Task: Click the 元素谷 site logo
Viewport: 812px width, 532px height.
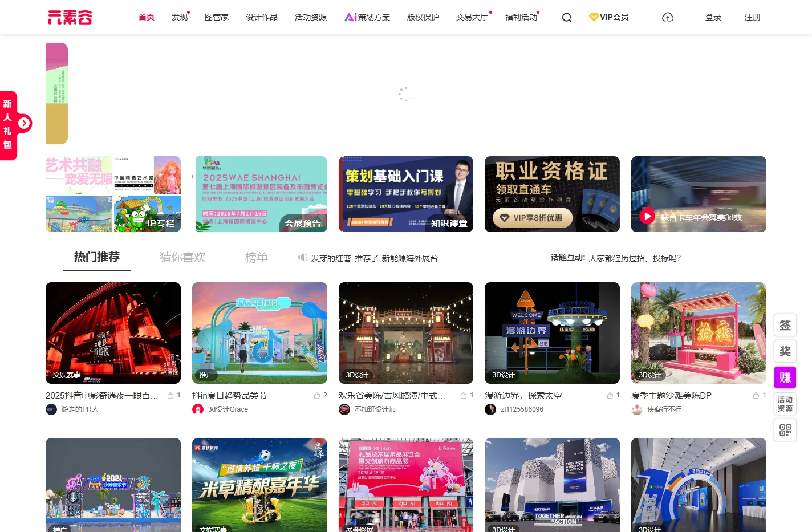Action: [x=70, y=17]
